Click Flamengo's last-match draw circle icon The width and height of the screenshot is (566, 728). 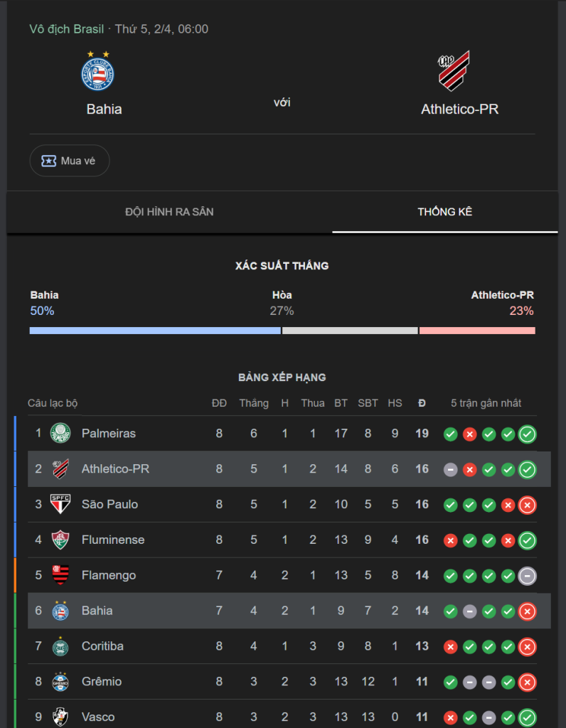click(527, 575)
